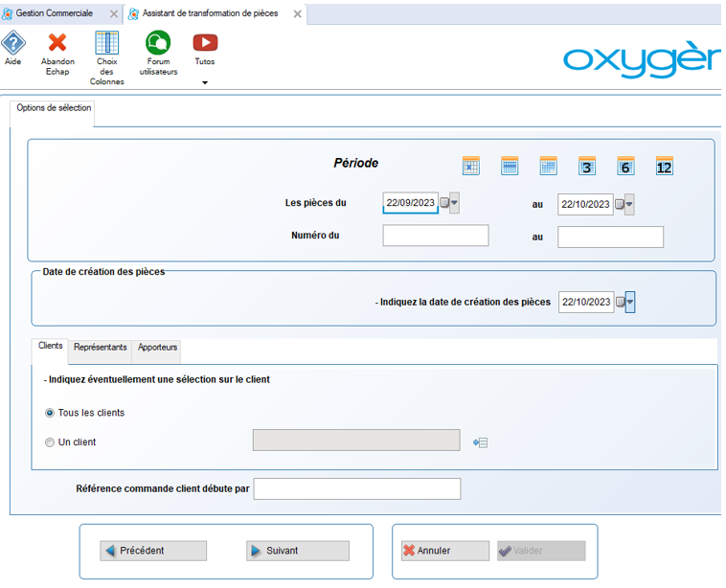Viewport: 726px width, 588px height.
Task: Expand the dropdown arrow under Tutos
Action: [x=205, y=83]
